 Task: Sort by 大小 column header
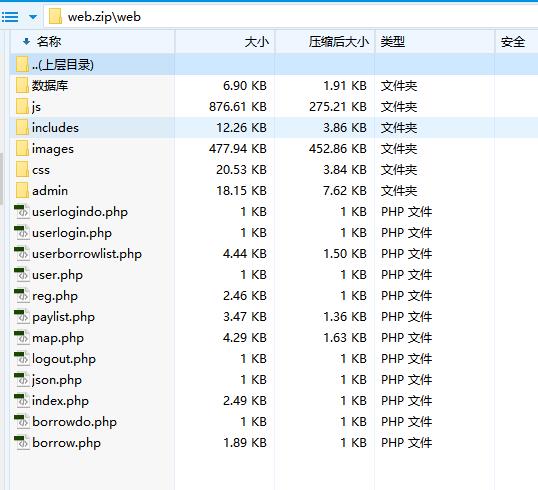point(225,42)
